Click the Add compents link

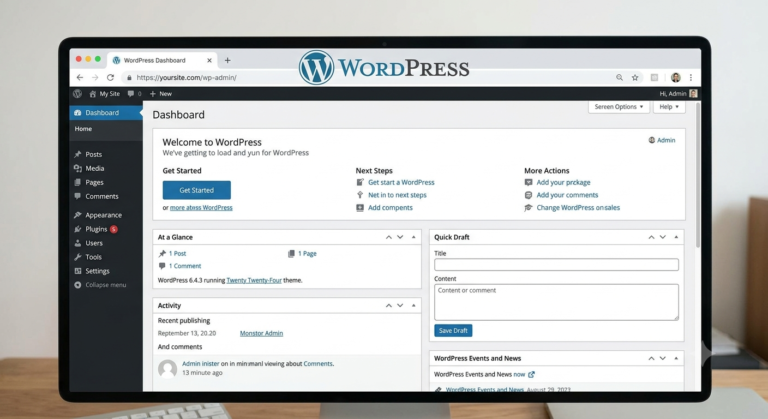pos(390,208)
